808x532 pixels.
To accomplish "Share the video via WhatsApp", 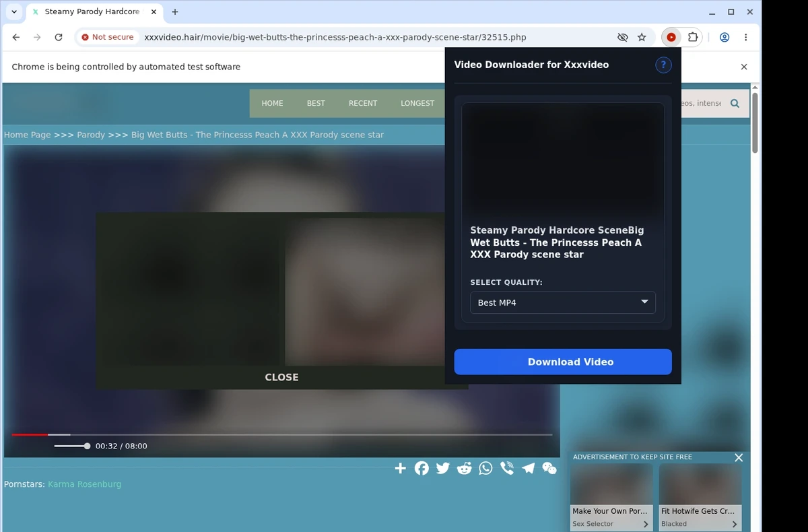I will tap(485, 468).
